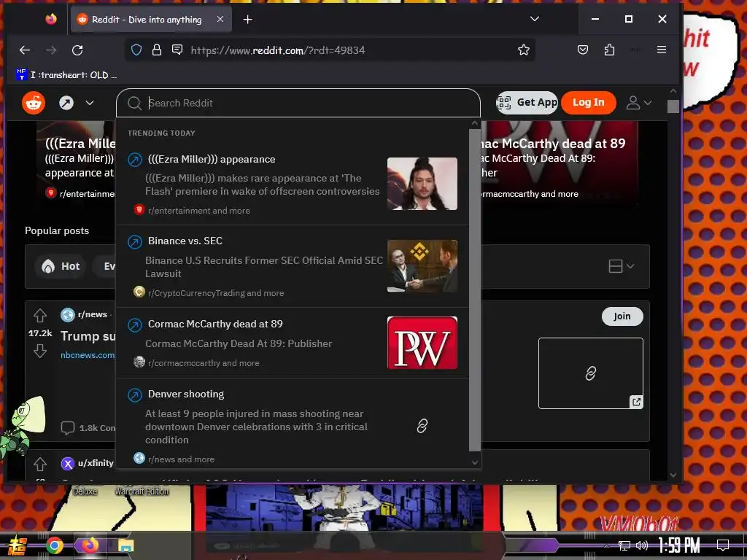Open the McCarthy dead at 89 featured card
The height and width of the screenshot is (560, 747).
[x=560, y=163]
